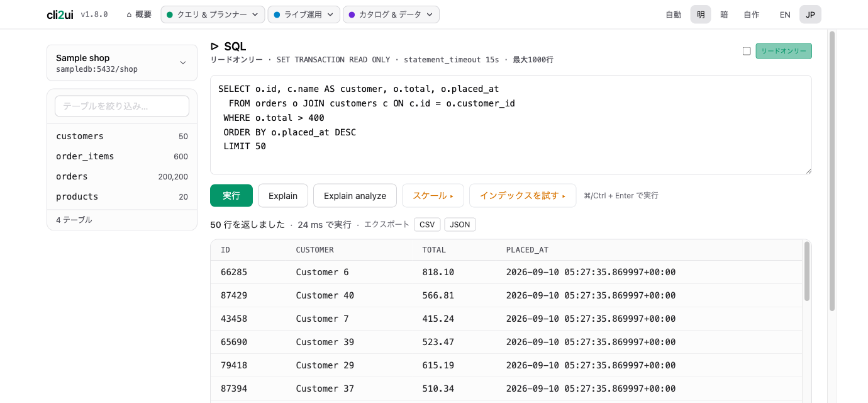Viewport: 868px width, 403px height.
Task: Click the Explain analyze button
Action: tap(355, 196)
